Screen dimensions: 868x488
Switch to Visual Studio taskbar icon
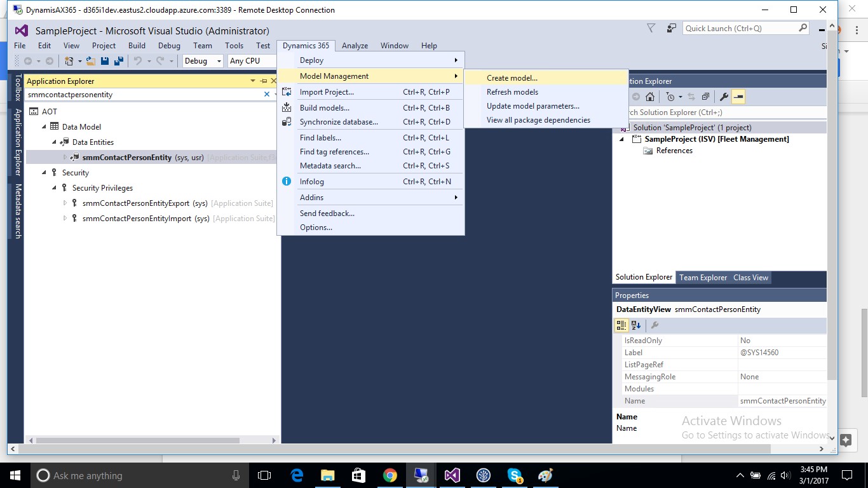pyautogui.click(x=452, y=475)
